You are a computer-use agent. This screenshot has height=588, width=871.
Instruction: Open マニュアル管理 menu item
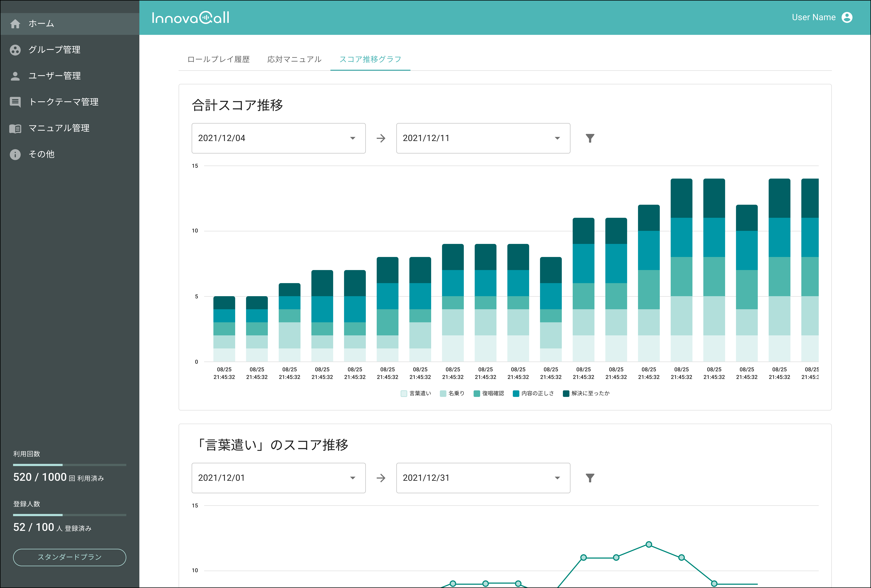[x=70, y=128]
